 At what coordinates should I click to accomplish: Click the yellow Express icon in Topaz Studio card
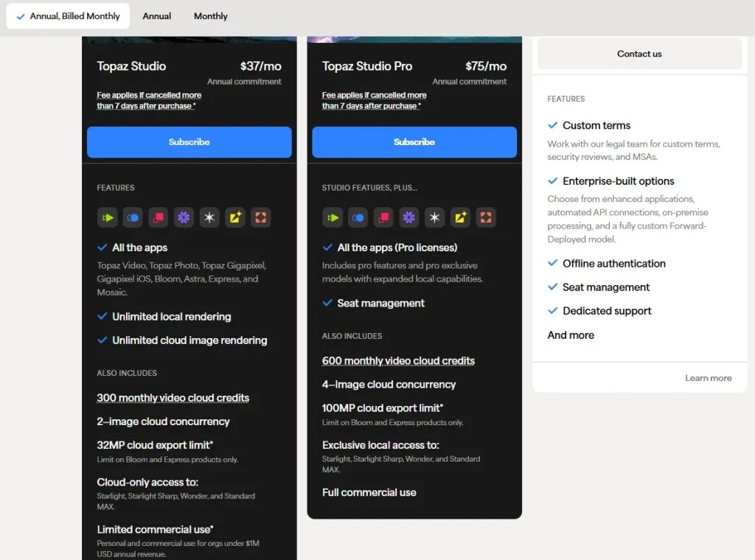point(234,217)
